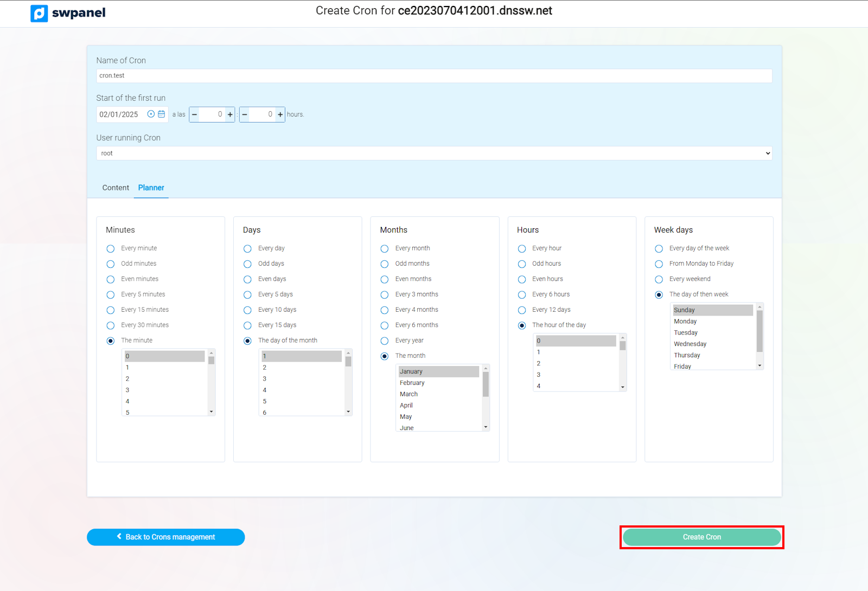Click the Name of Cron field
The height and width of the screenshot is (591, 868).
tap(434, 76)
